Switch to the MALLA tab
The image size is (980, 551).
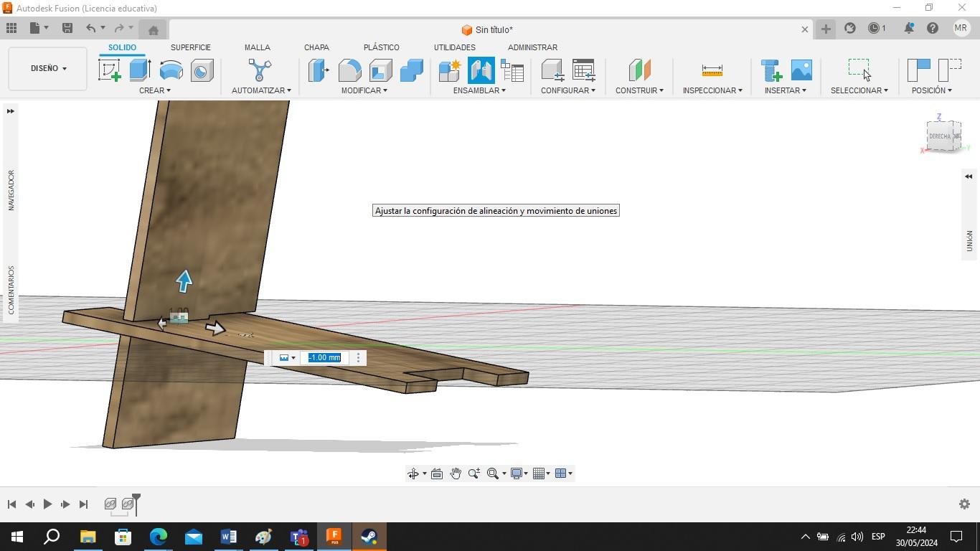[257, 47]
